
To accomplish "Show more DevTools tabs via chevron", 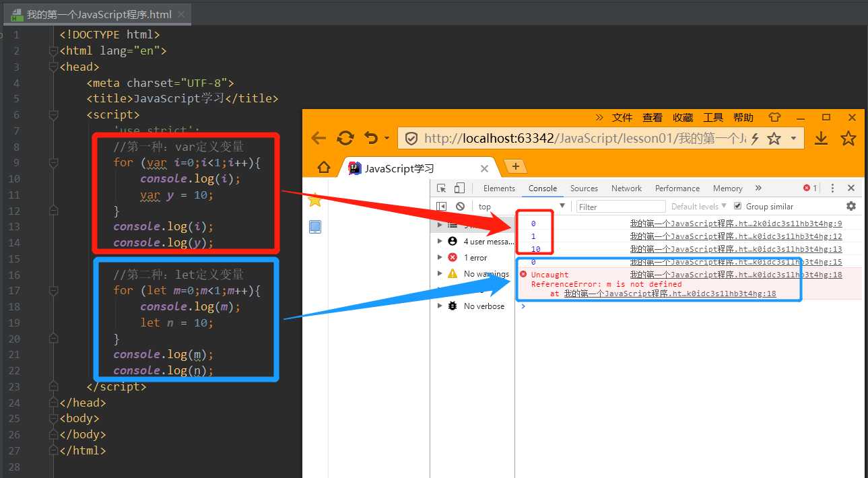I will coord(758,188).
